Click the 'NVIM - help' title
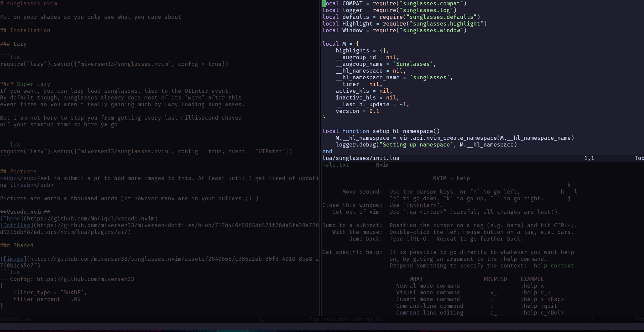The width and height of the screenshot is (644, 332). click(x=452, y=178)
